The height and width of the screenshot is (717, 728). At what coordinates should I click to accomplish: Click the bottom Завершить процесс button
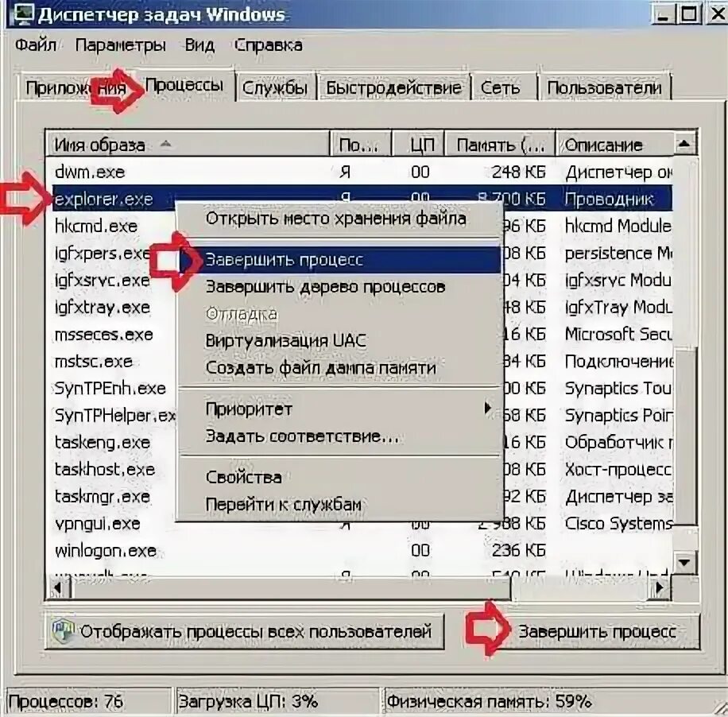point(597,631)
